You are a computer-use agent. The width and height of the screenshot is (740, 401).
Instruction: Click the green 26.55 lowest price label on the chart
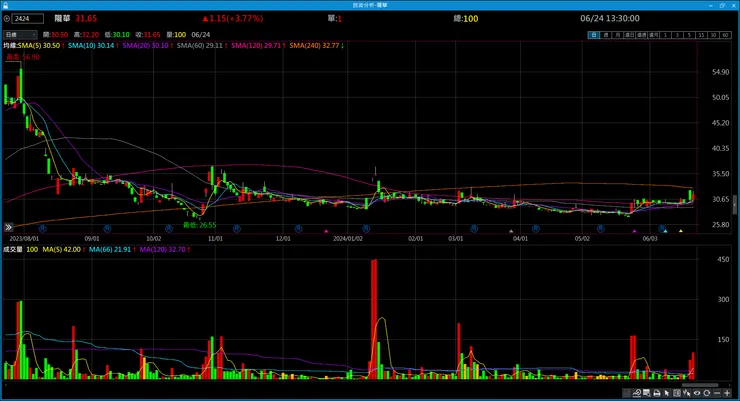click(x=200, y=225)
